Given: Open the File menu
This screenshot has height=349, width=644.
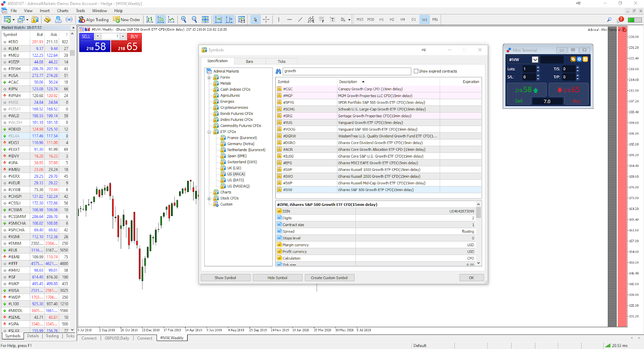Looking at the screenshot, I should pos(14,10).
